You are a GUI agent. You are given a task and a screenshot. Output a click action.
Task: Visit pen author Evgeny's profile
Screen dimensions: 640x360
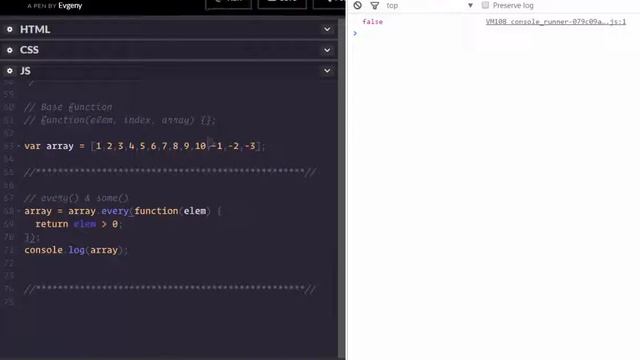click(x=70, y=6)
